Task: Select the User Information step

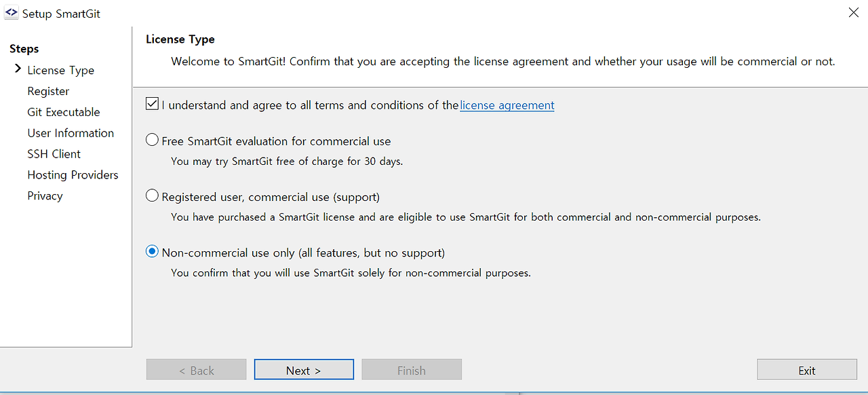Action: click(71, 133)
